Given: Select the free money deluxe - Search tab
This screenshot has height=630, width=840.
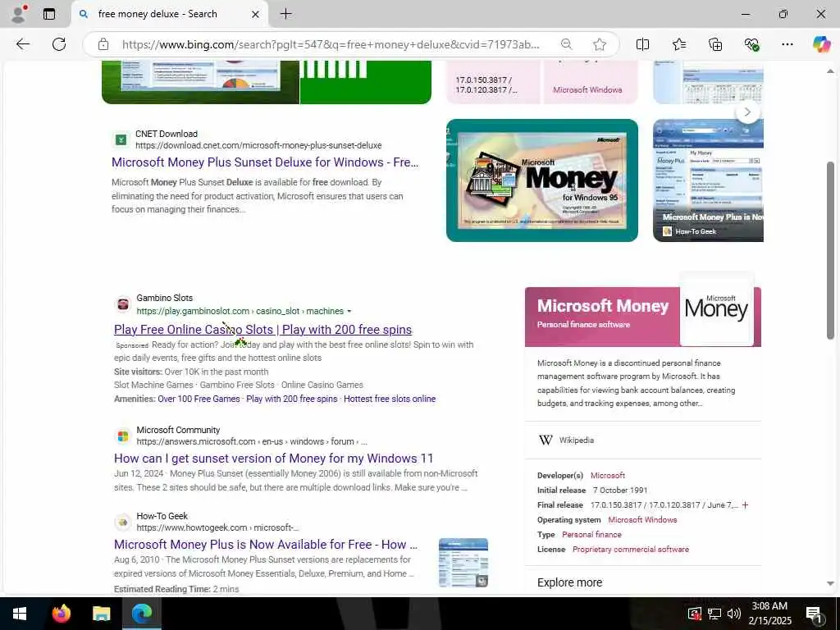Looking at the screenshot, I should 170,15.
